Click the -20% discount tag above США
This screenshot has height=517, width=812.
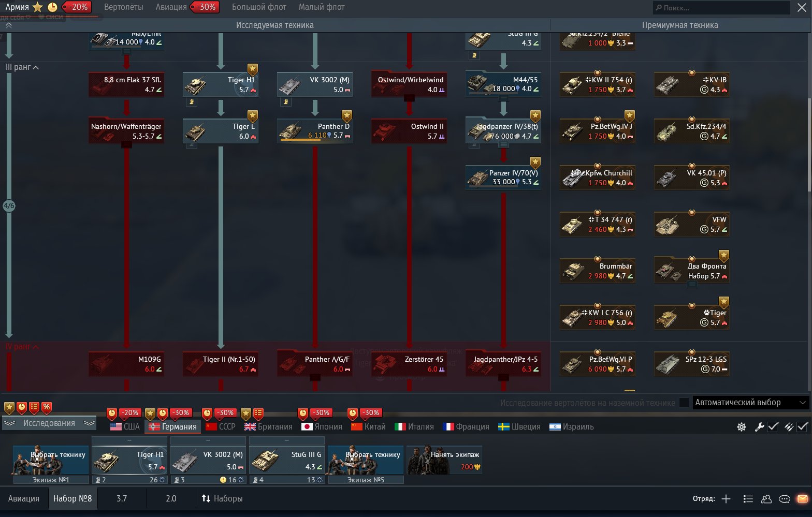[129, 413]
